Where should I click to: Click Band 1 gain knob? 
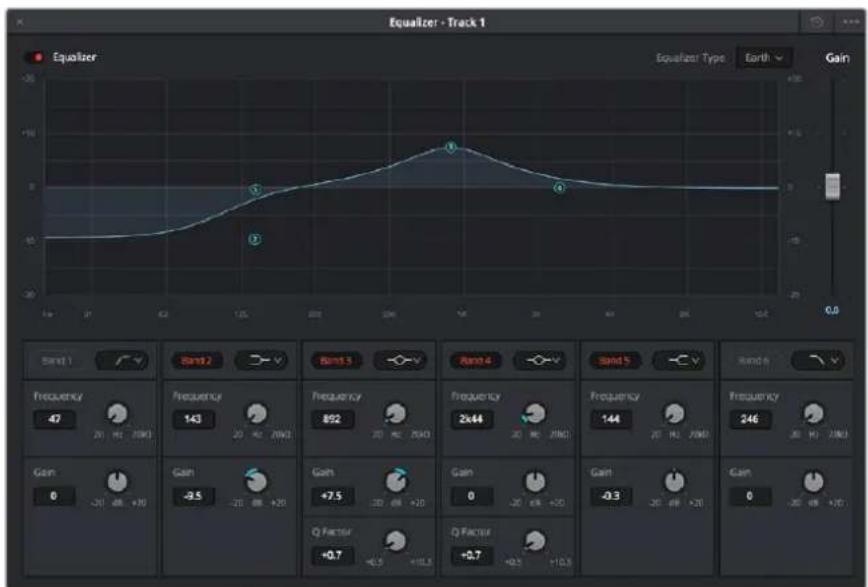[x=117, y=482]
